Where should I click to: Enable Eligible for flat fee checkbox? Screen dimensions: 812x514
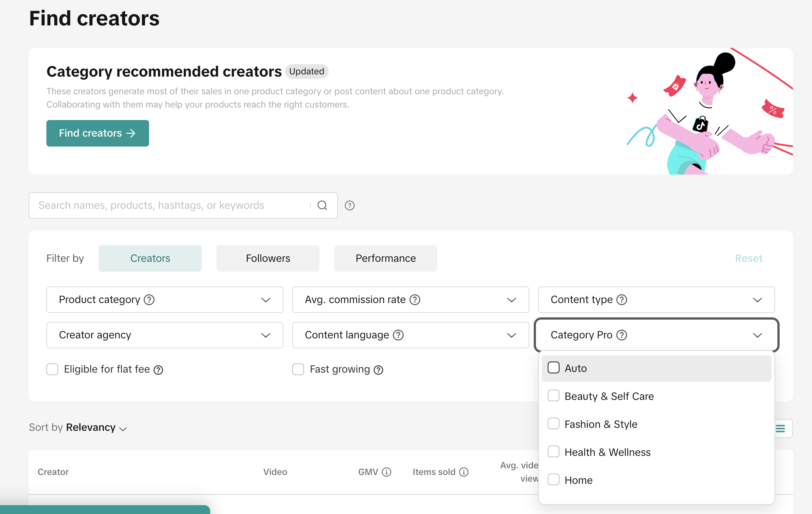[x=52, y=369]
